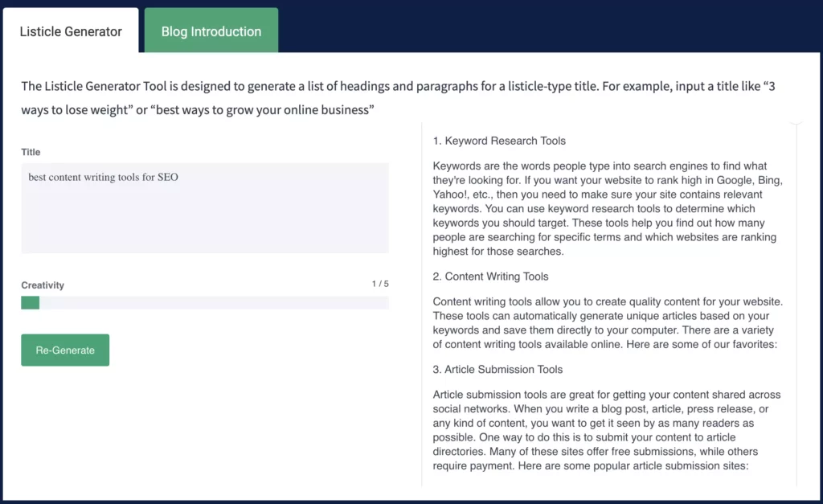This screenshot has height=504, width=823.
Task: Click the green filled portion of the slider
Action: (x=30, y=302)
